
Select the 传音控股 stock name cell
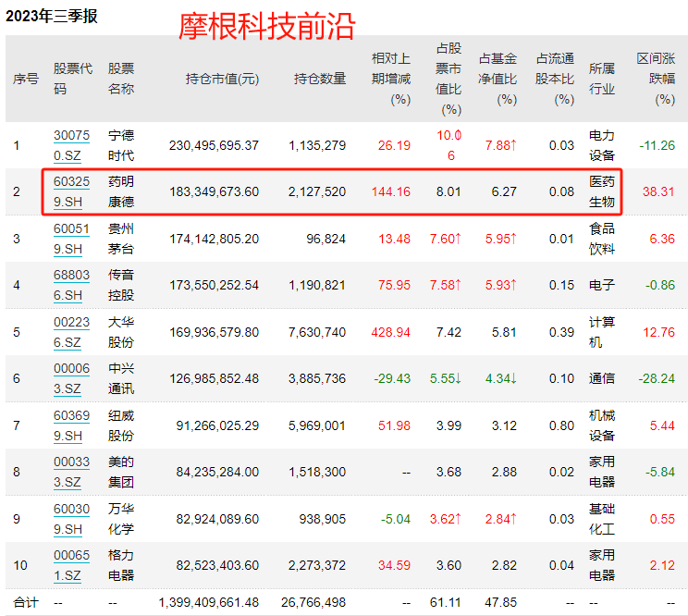click(x=121, y=285)
